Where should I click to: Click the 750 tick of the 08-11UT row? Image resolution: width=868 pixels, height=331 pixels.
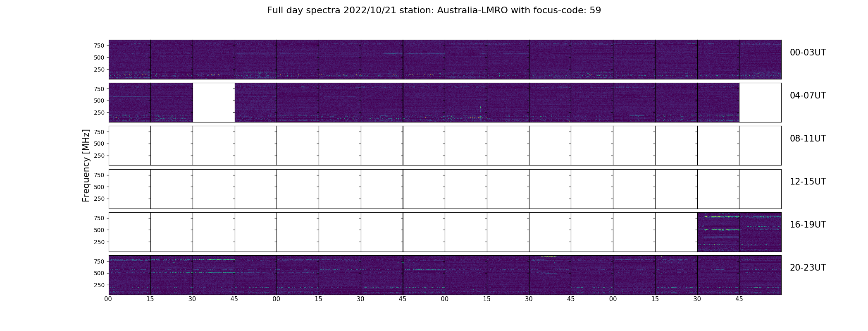click(x=99, y=132)
